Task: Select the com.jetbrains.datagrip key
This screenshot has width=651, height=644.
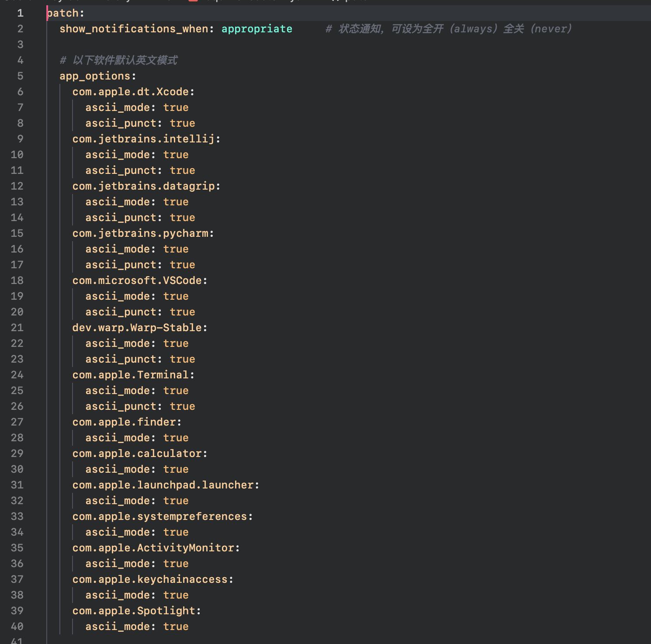Action: (x=146, y=186)
